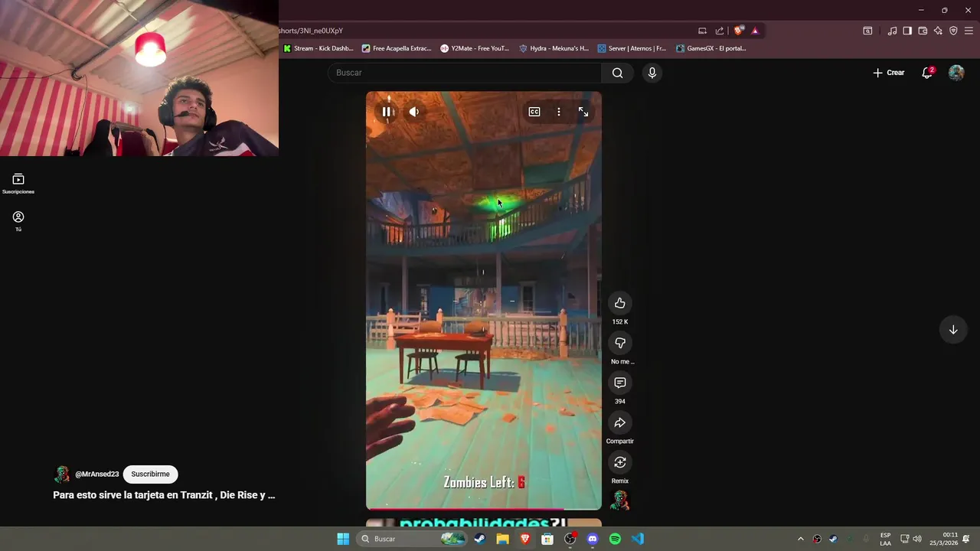Click the install app icon in address bar
Screen dimensions: 980x551
click(702, 31)
